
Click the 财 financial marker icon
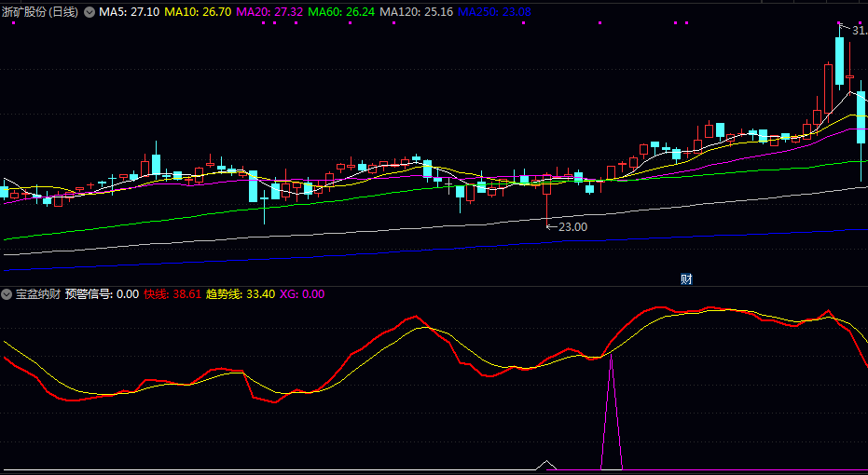pyautogui.click(x=686, y=278)
